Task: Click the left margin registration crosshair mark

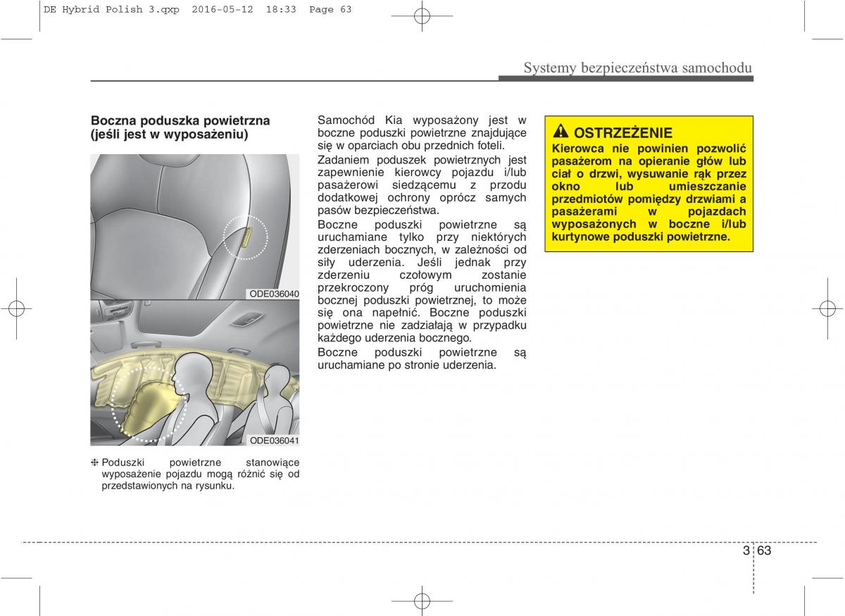Action: point(15,308)
